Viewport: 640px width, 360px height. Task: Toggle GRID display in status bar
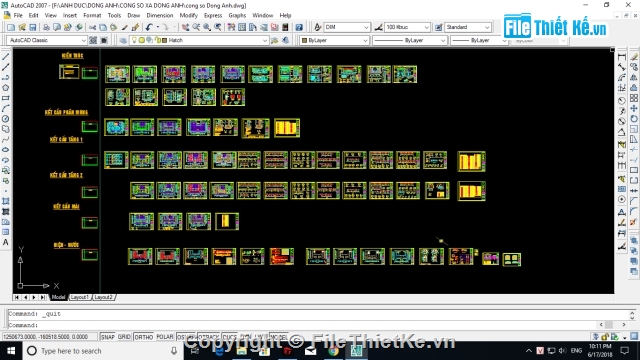(124, 337)
